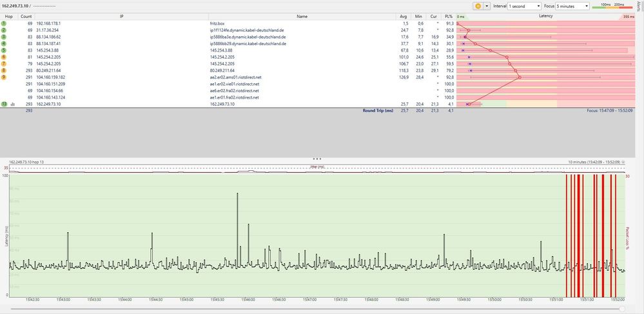Select hop 7 orange circle icon
The height and width of the screenshot is (314, 644).
coord(4,64)
